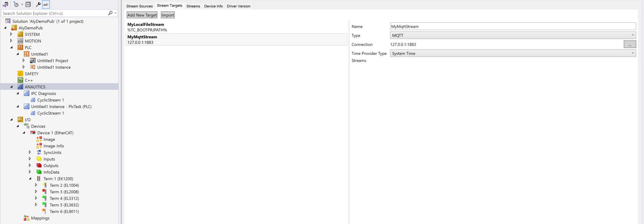Click the ANALYTICS node icon
644x224 pixels.
20,87
